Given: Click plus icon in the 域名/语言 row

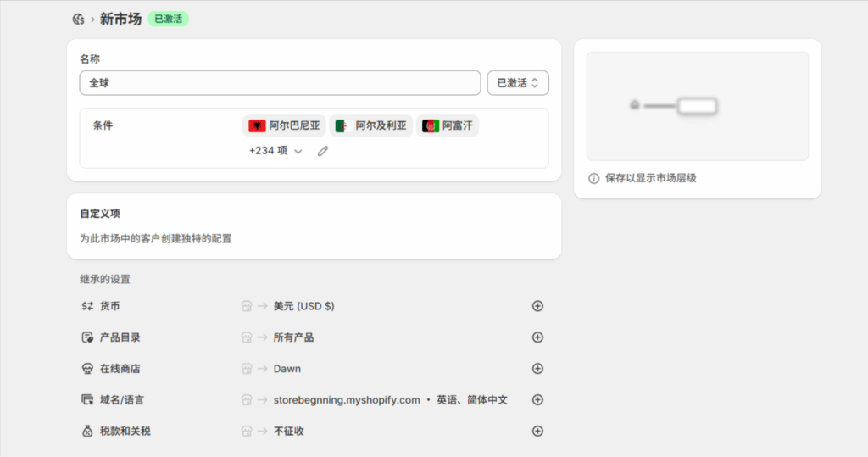Looking at the screenshot, I should [537, 400].
